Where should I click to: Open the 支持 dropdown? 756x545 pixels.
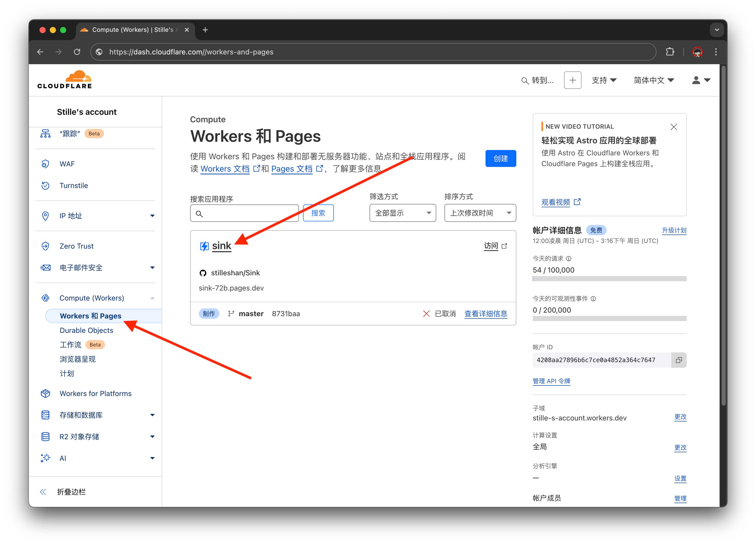tap(604, 80)
